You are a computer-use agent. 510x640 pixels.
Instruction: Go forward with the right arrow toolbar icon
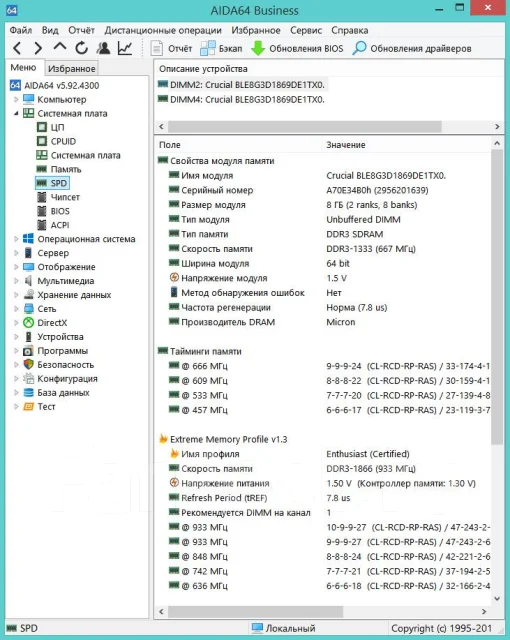click(x=38, y=48)
